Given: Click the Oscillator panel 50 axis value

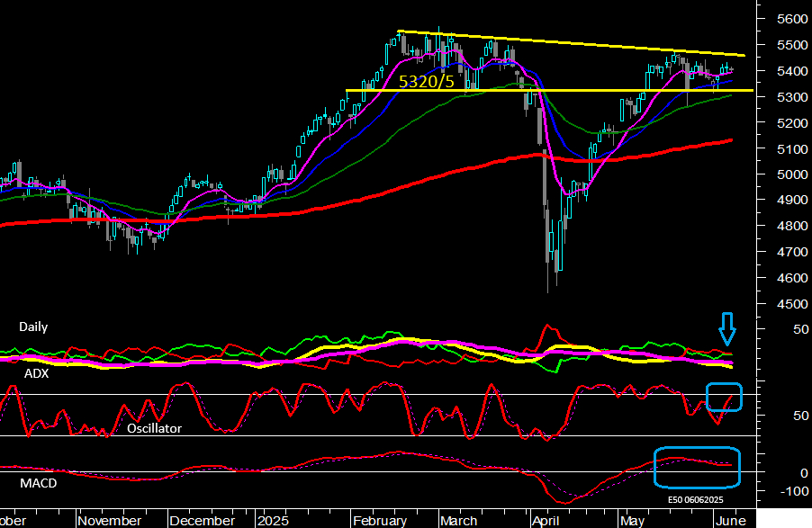Looking at the screenshot, I should tap(800, 416).
